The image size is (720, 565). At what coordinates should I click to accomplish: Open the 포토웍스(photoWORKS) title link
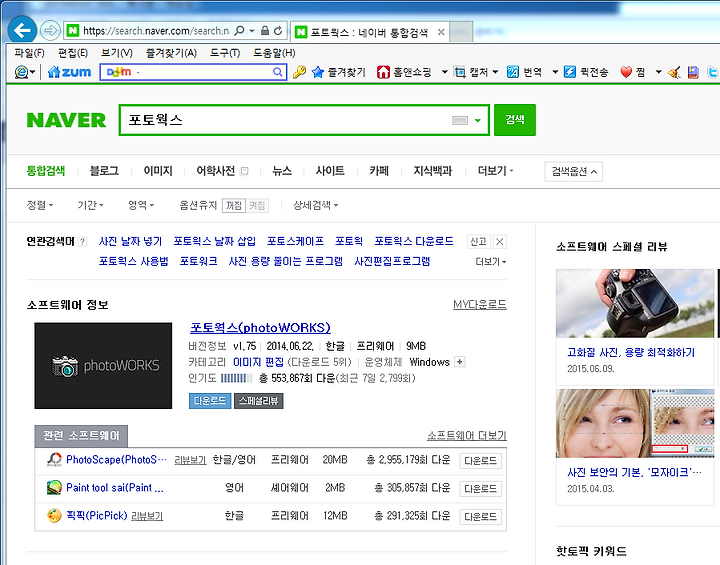[260, 328]
